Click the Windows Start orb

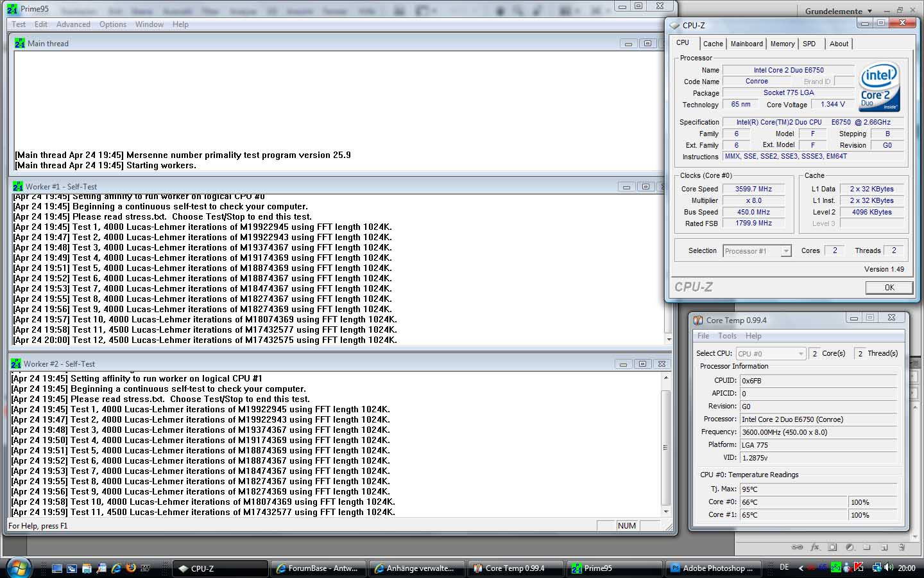click(x=19, y=568)
